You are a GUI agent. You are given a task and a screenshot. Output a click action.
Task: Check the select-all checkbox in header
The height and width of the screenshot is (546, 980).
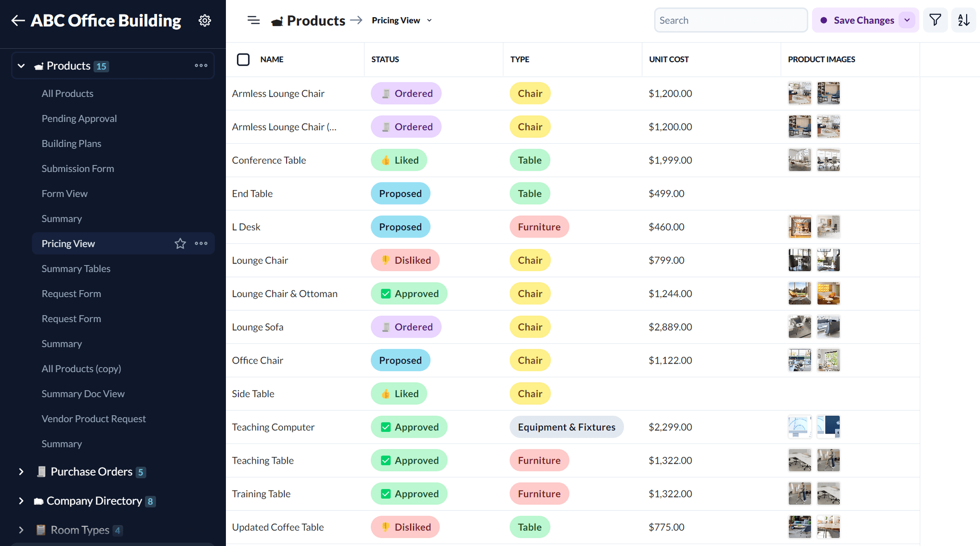pos(243,59)
